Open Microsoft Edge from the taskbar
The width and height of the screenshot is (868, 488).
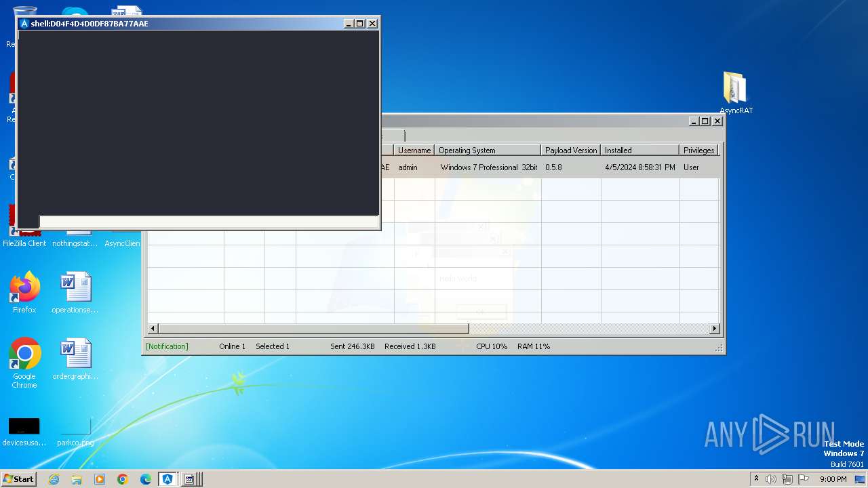[146, 479]
